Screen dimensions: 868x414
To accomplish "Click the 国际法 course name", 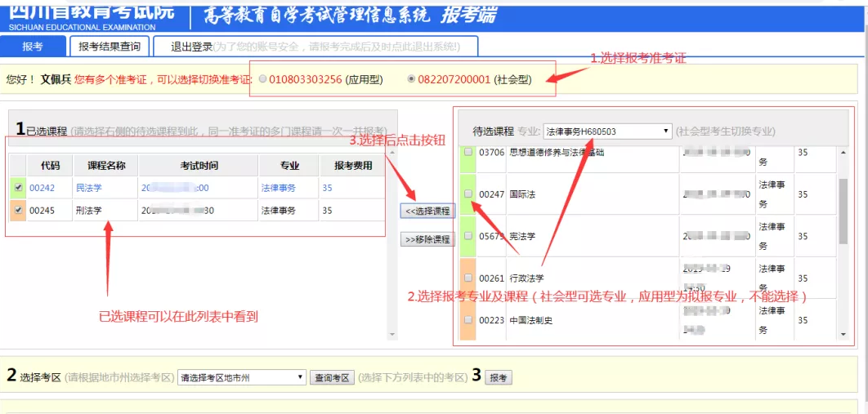I will click(522, 194).
